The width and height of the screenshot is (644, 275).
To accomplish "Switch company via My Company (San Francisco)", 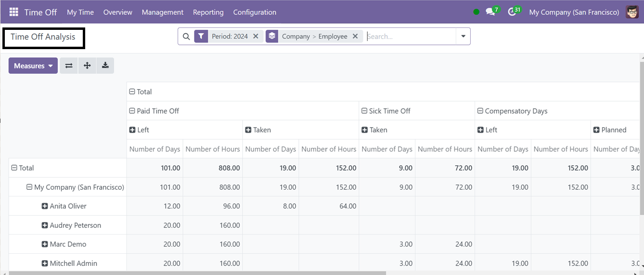I will [x=574, y=12].
